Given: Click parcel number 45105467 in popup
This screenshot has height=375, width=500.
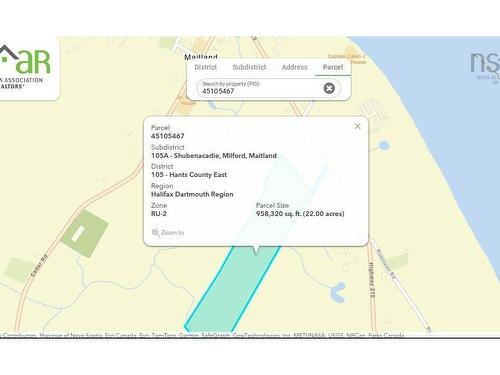Looking at the screenshot, I should (x=168, y=136).
